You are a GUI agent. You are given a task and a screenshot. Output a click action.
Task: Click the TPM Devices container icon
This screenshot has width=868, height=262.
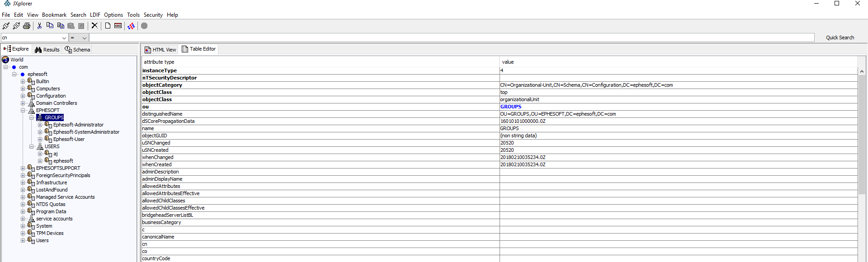31,233
